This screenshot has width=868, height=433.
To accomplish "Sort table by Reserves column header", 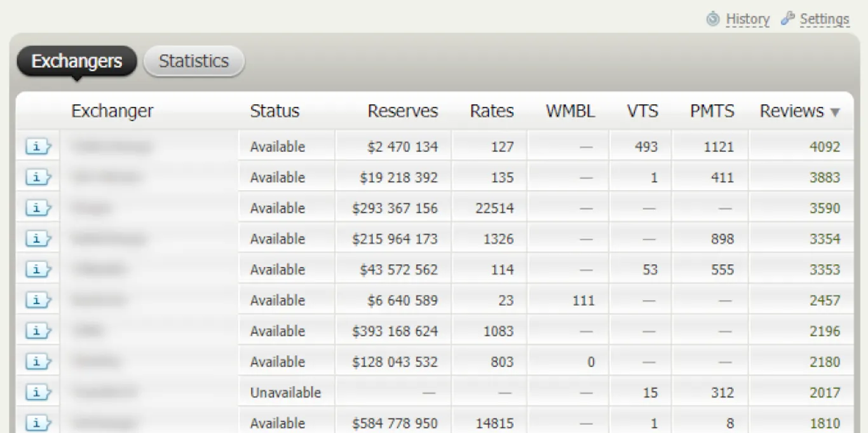I will tap(403, 111).
